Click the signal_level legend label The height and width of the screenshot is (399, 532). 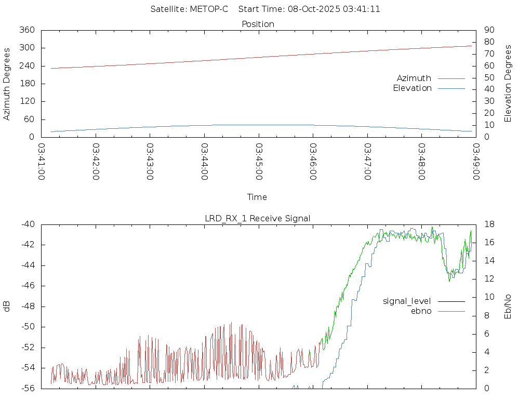[x=407, y=301]
